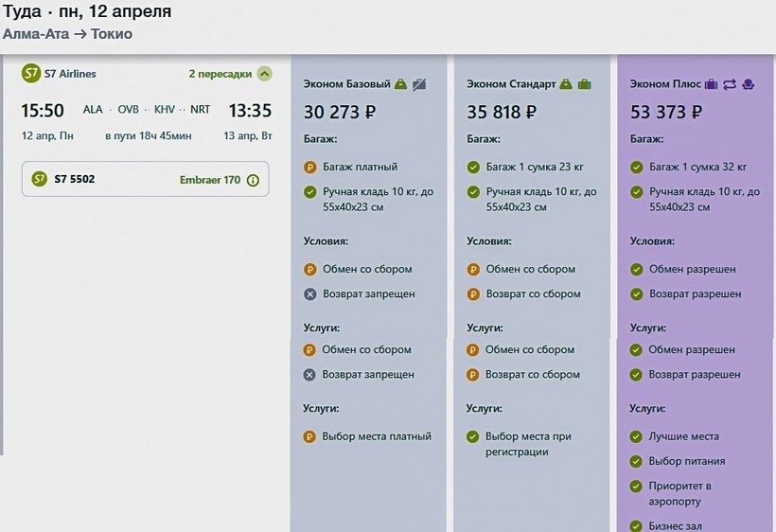Click the seat icon in Эконом Плюс
The height and width of the screenshot is (532, 776).
point(748,84)
